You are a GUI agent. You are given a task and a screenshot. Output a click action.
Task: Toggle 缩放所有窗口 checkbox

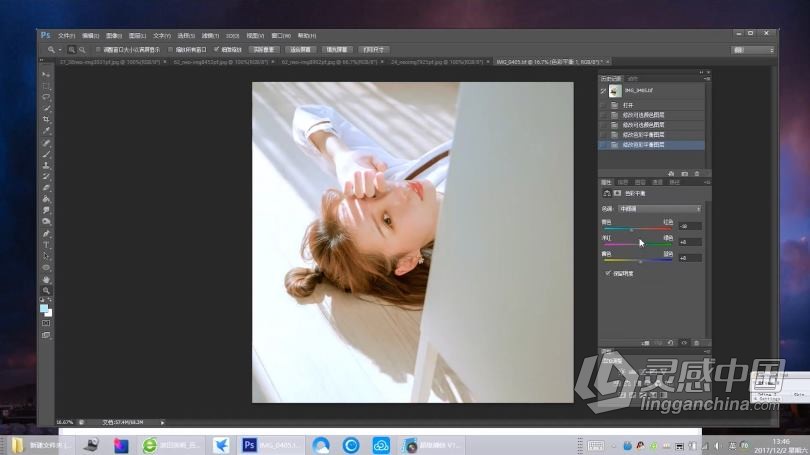[170, 50]
